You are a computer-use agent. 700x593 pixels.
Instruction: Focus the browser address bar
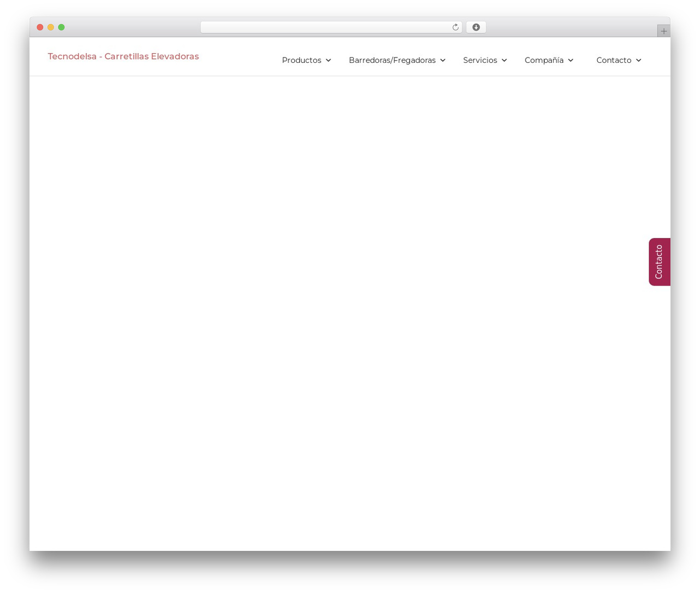pyautogui.click(x=331, y=27)
